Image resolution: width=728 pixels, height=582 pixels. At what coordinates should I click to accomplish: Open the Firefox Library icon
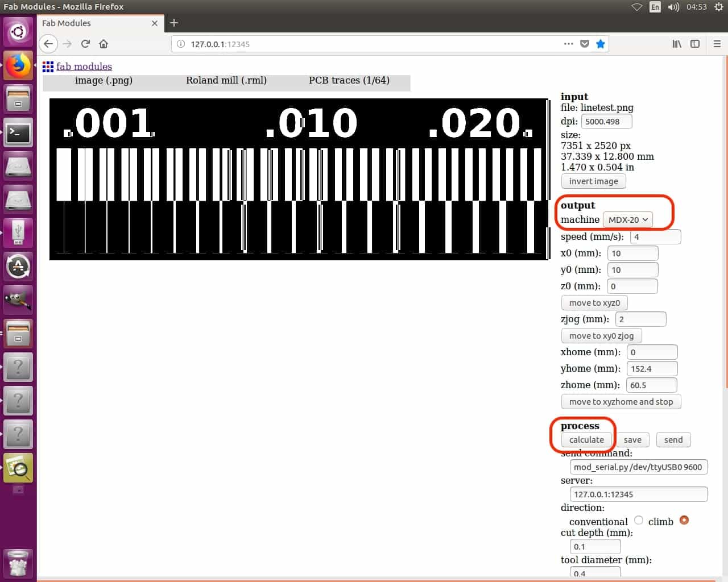pyautogui.click(x=677, y=44)
